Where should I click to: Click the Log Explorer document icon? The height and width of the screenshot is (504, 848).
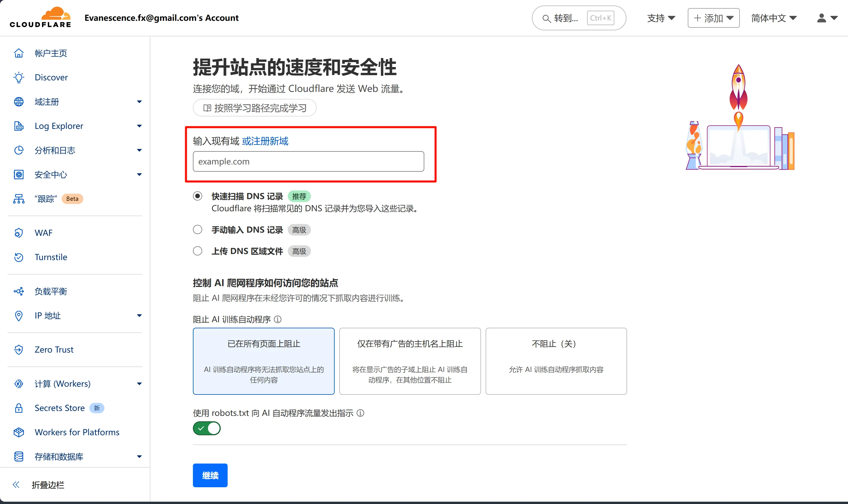click(x=19, y=126)
